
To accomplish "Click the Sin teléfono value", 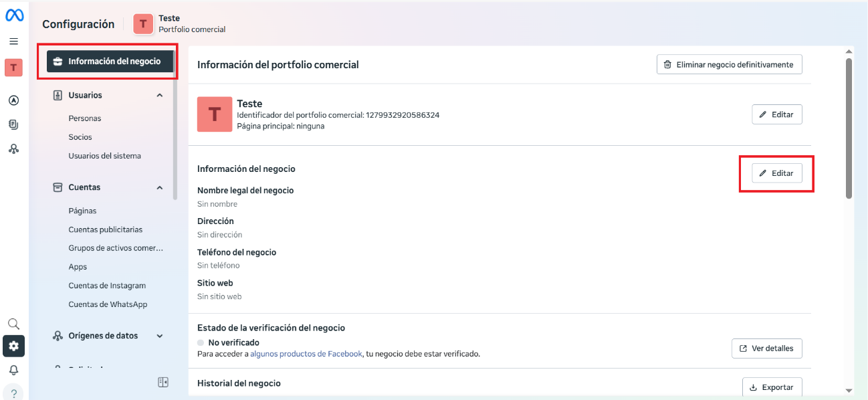I will point(218,266).
